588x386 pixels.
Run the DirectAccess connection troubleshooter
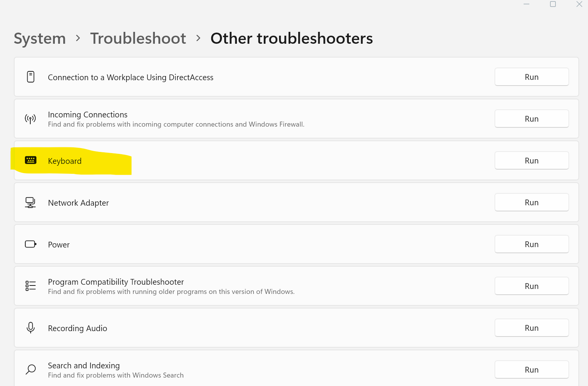coord(532,77)
